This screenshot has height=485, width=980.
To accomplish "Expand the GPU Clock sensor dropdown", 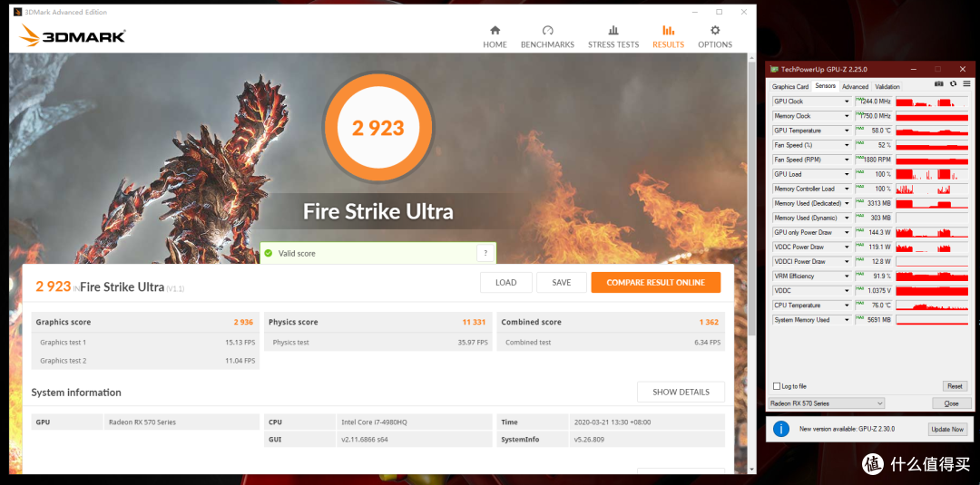I will 847,102.
